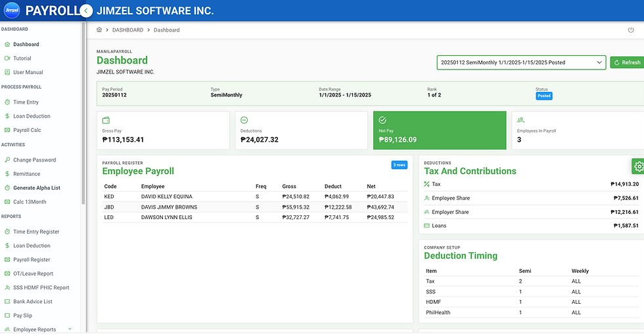Click the Refresh button
Image resolution: width=644 pixels, height=334 pixels.
pyautogui.click(x=627, y=62)
